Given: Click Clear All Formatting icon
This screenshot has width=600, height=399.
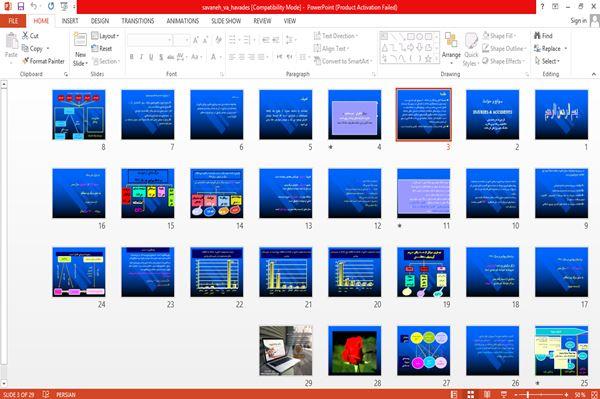Looking at the screenshot, I should pos(218,40).
